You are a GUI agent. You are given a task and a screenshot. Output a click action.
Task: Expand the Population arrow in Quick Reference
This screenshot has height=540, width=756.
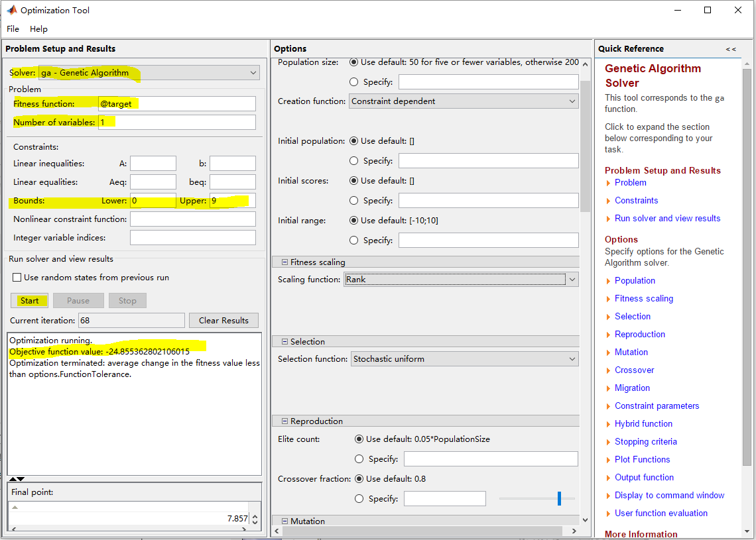[608, 281]
